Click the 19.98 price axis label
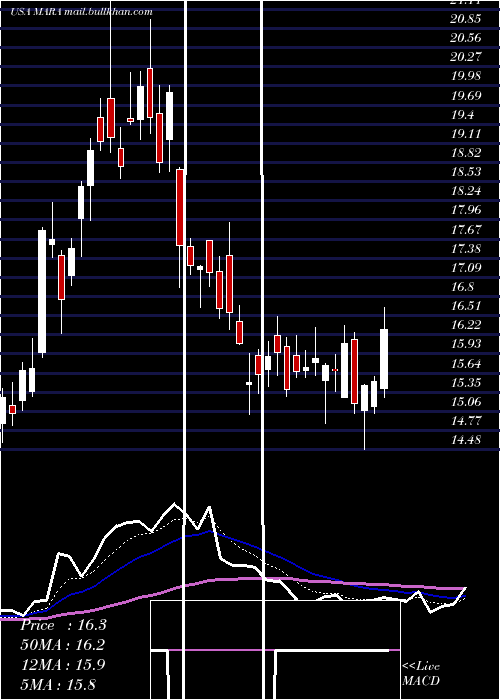The width and height of the screenshot is (500, 700). coord(467,76)
